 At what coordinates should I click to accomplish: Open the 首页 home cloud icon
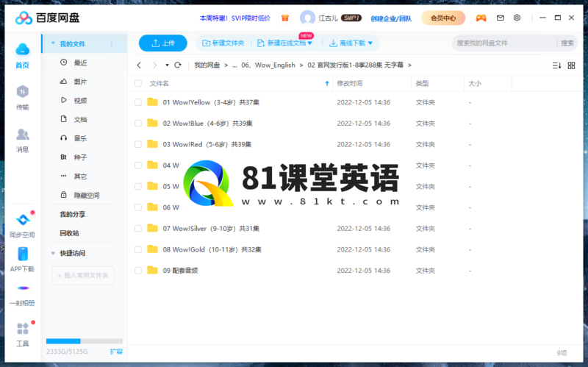[x=23, y=49]
